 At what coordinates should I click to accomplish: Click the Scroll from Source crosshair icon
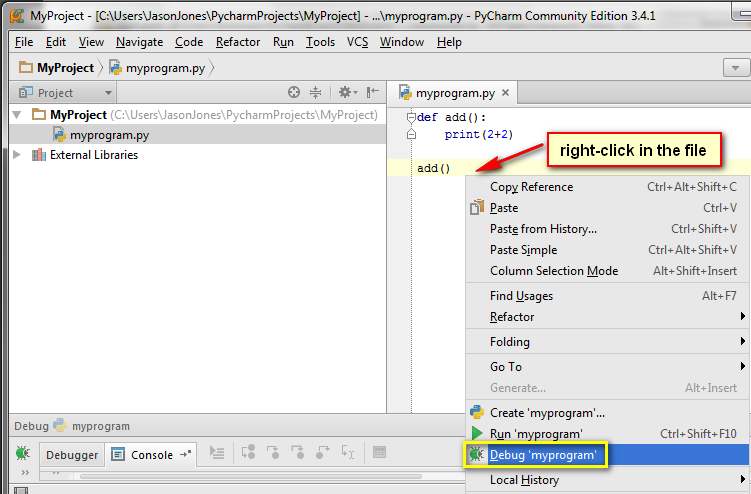click(294, 92)
